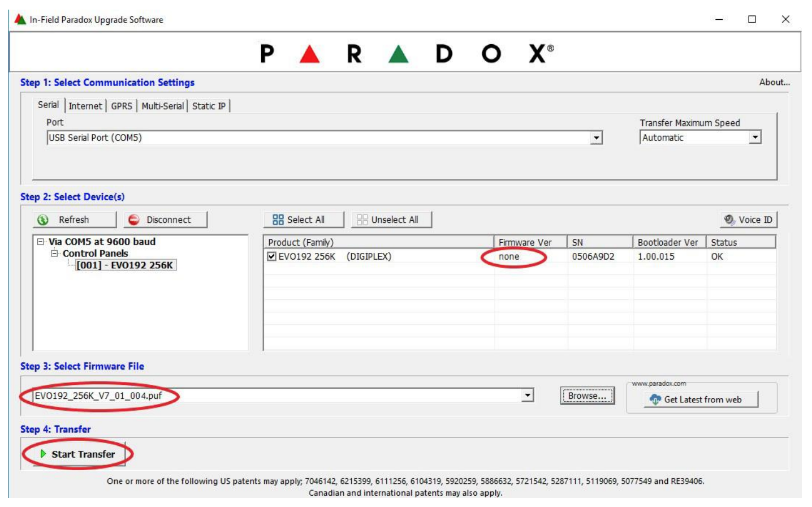Click the Disconnect button label
812x507 pixels.
[169, 220]
